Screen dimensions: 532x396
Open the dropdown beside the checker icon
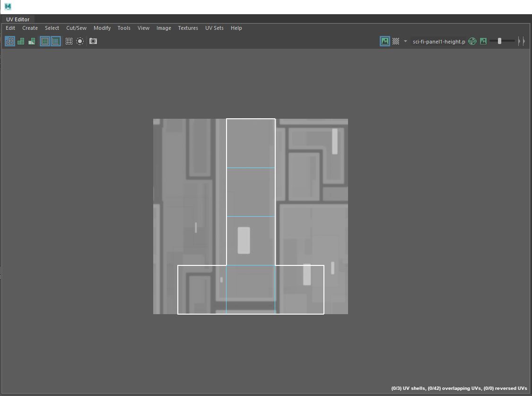click(405, 41)
